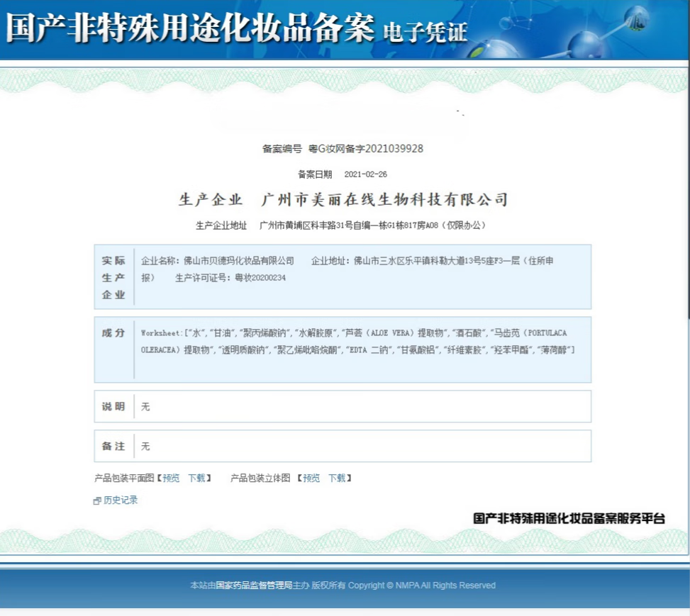Screen dimensions: 690x616
Task: Click the production license number 粤妆20200234
Action: pyautogui.click(x=260, y=278)
